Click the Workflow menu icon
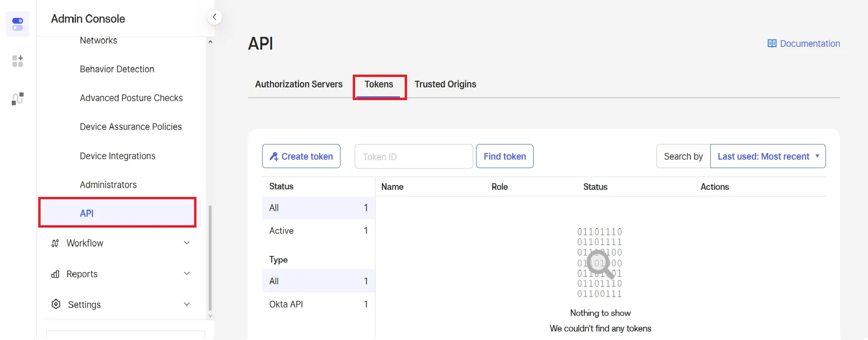 point(55,243)
